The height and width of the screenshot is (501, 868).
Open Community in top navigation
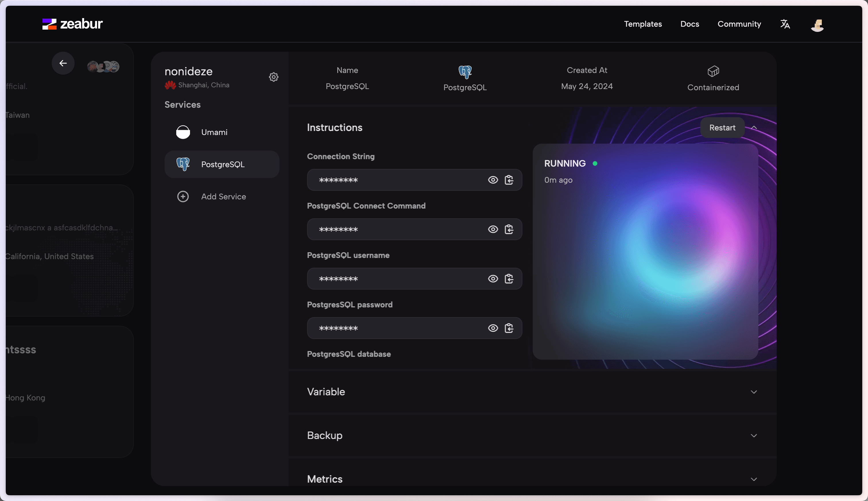point(739,24)
